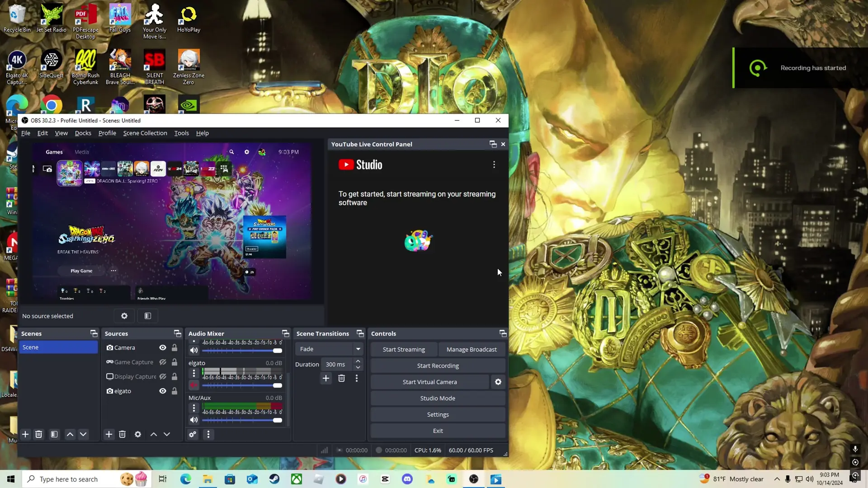Increase Duration using the up stepper arrow
Viewport: 868px width, 488px height.
pos(358,361)
